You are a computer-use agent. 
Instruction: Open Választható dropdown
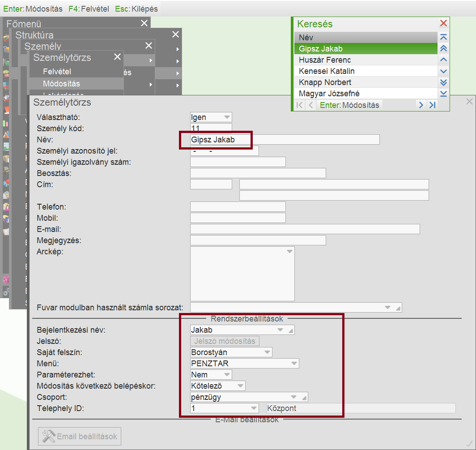[x=227, y=117]
